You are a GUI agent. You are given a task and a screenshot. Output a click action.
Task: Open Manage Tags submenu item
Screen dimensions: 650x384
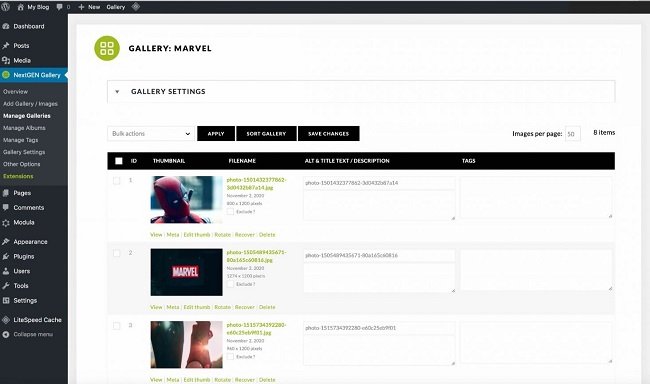click(x=20, y=140)
